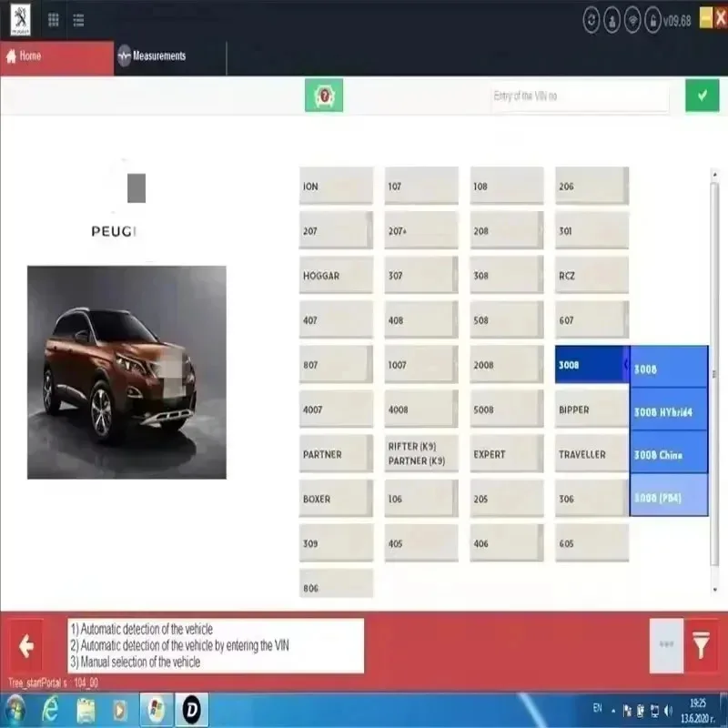The image size is (728, 728).
Task: Switch to the Measurements tab
Action: pos(159,56)
